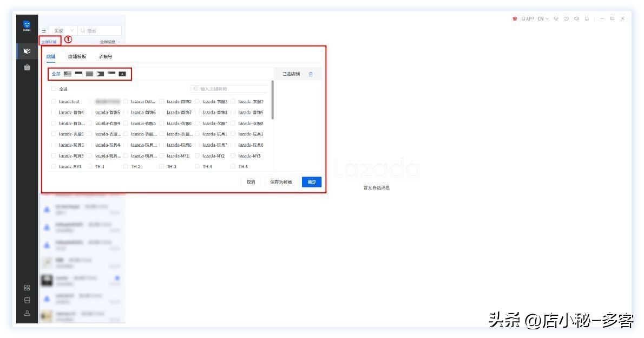Click the lazada-玩具6 store name
The image size is (644, 338).
coord(179,145)
